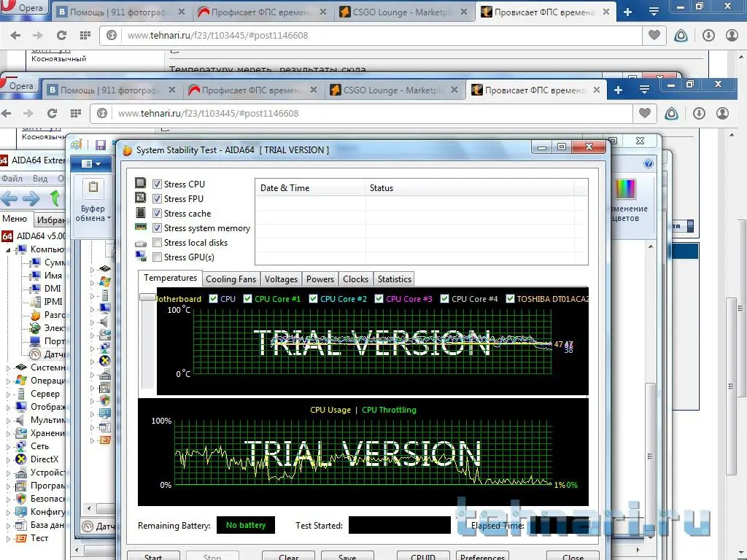Click the Clear button
The width and height of the screenshot is (747, 560).
[x=288, y=556]
